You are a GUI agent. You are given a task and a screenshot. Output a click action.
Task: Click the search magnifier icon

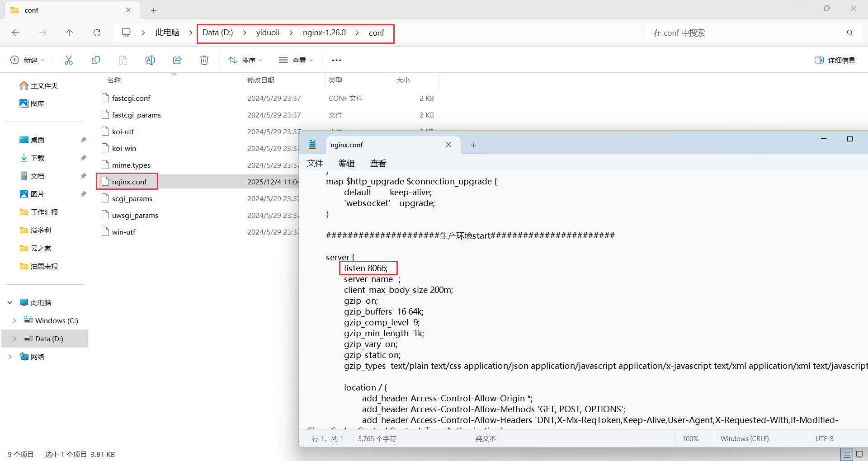[x=850, y=33]
